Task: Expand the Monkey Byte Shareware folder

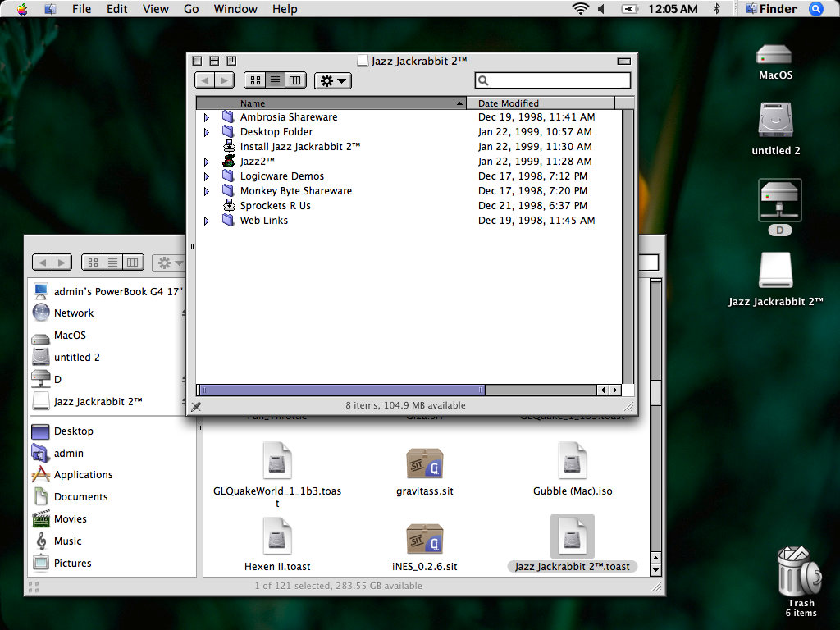Action: click(x=207, y=190)
